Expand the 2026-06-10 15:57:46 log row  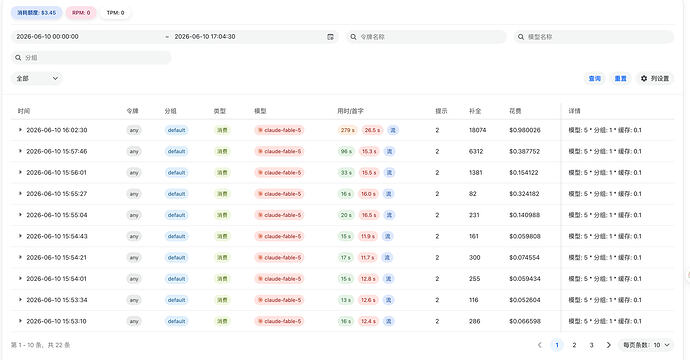coord(20,151)
